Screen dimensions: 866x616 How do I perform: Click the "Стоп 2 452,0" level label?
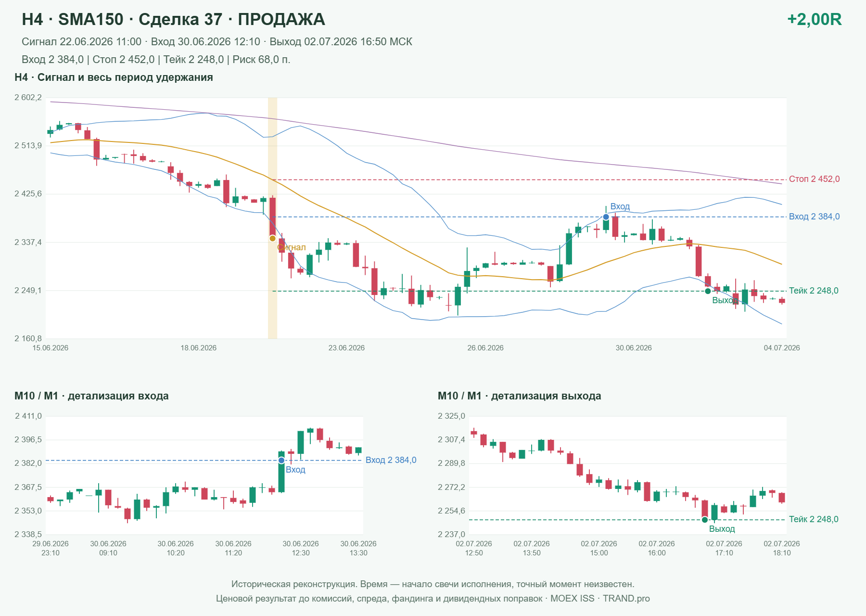click(x=814, y=179)
